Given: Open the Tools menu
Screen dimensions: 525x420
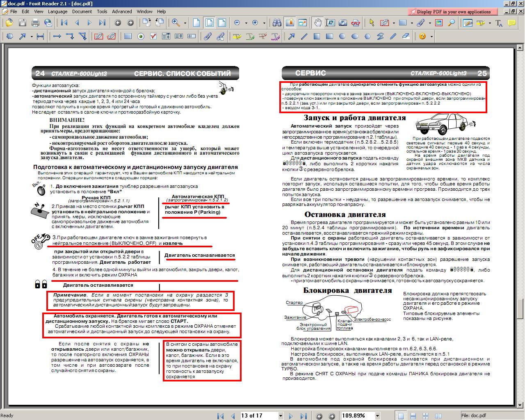Looking at the screenshot, I should point(102,11).
